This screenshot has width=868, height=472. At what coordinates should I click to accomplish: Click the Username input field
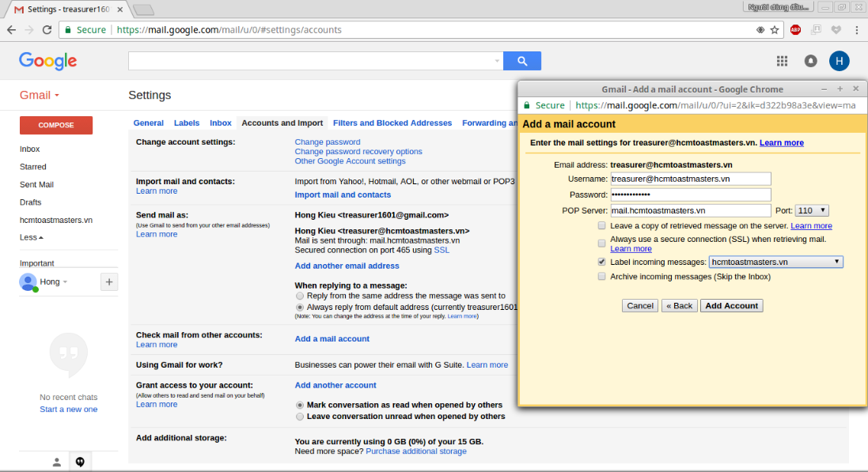690,179
